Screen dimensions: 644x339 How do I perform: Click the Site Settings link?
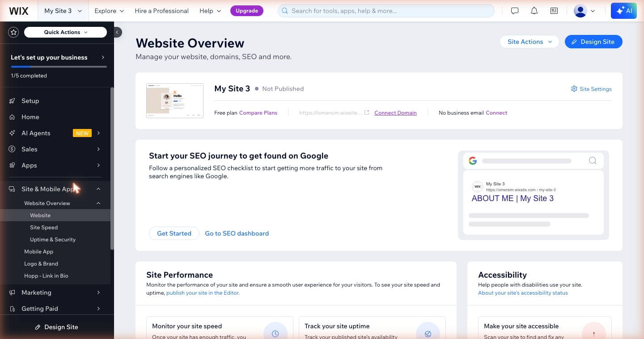[x=595, y=89]
